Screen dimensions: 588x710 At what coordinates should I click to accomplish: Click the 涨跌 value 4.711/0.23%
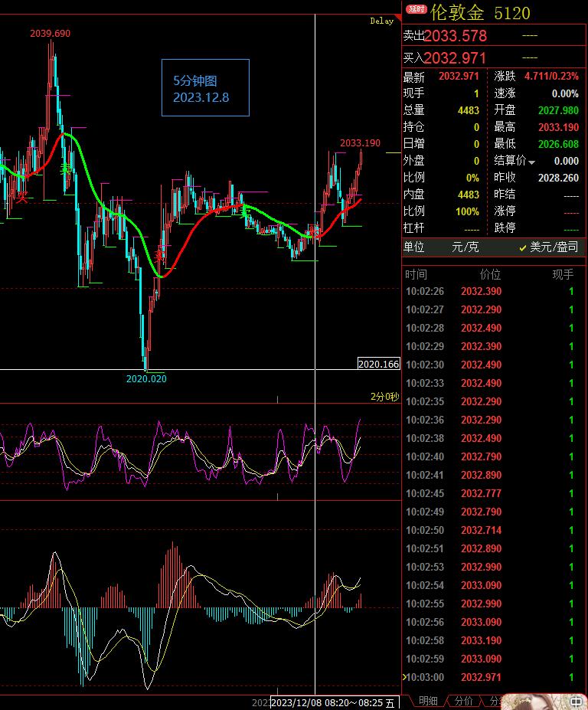point(551,76)
